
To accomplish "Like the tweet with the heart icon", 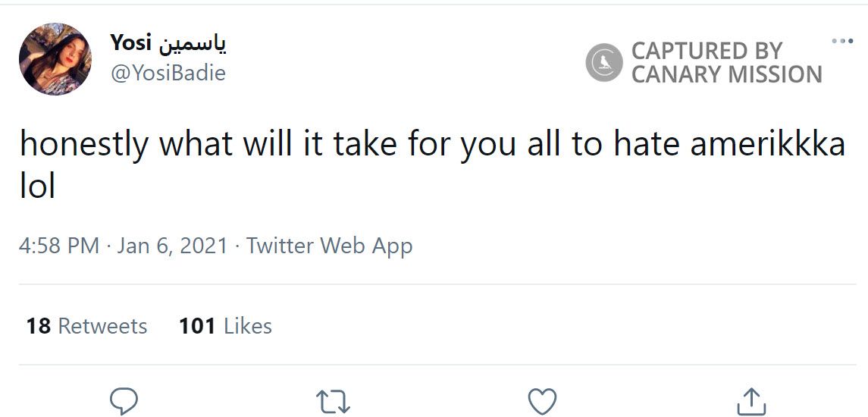I will 542,401.
